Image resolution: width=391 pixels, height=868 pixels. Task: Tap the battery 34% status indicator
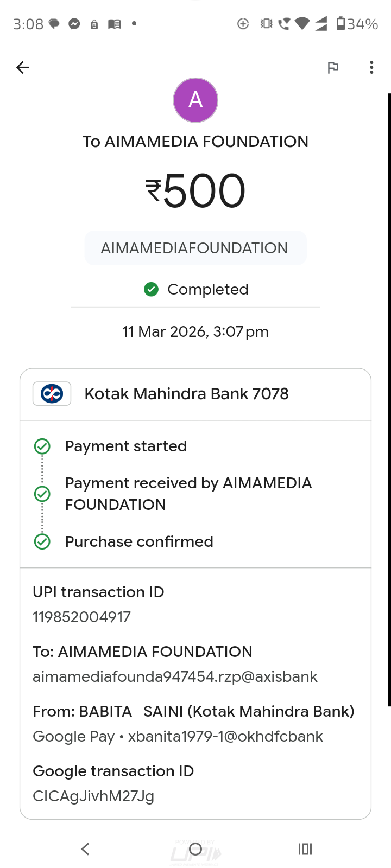coord(357,24)
